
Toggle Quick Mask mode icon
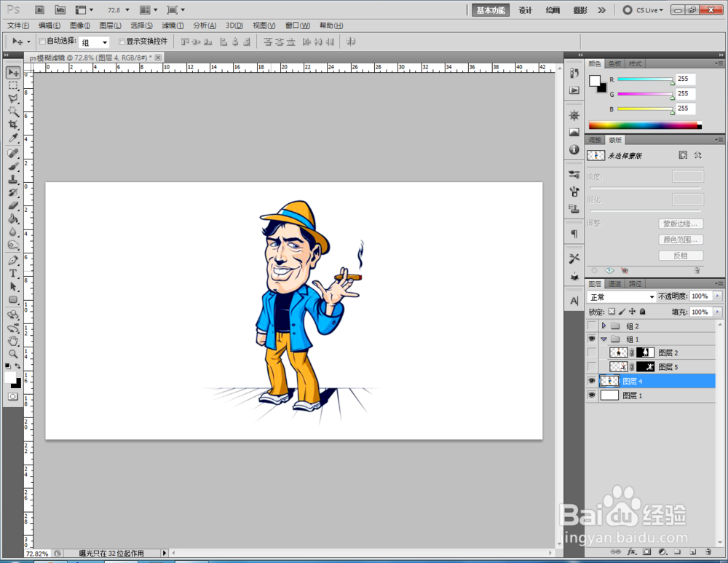point(13,396)
